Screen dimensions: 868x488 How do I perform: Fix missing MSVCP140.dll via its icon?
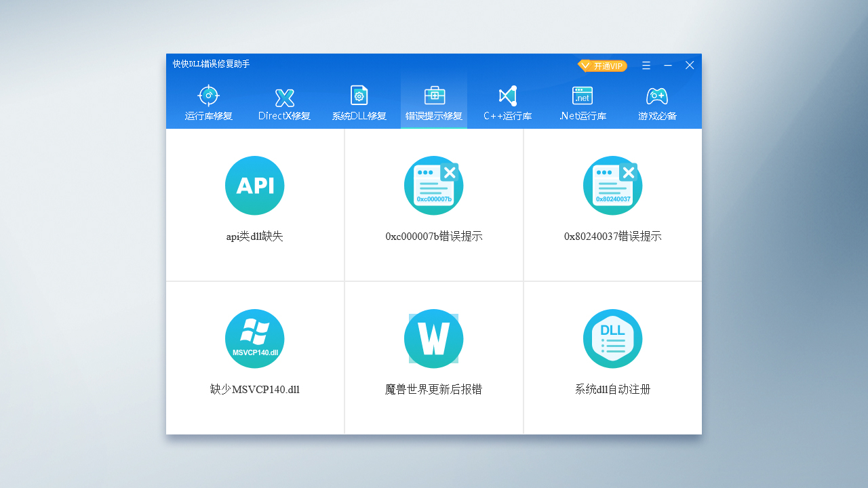tap(254, 338)
